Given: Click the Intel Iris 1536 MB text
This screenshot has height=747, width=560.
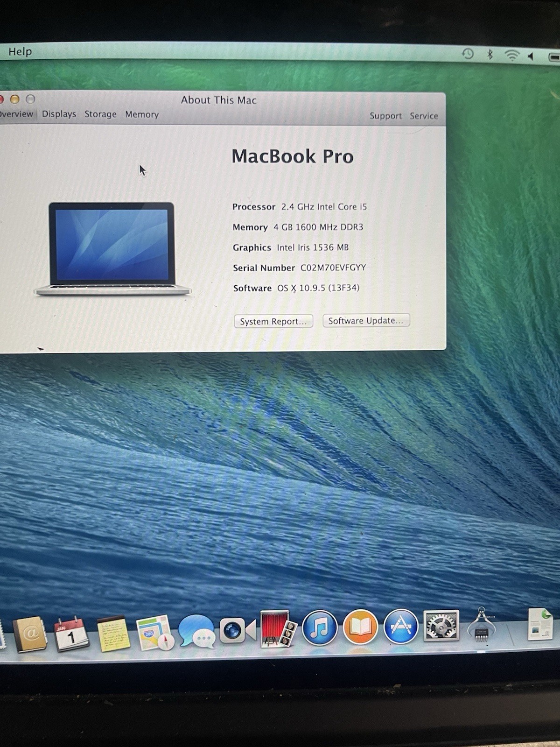Looking at the screenshot, I should [x=313, y=247].
